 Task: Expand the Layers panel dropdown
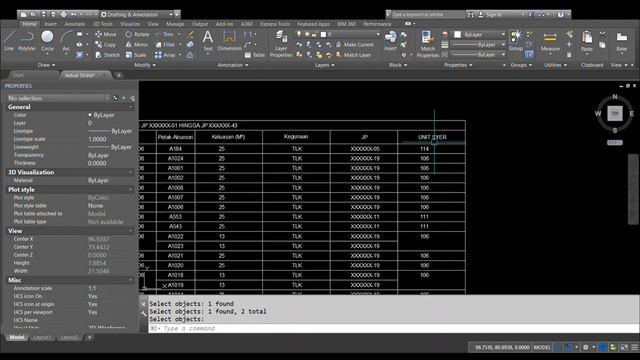tap(324, 65)
